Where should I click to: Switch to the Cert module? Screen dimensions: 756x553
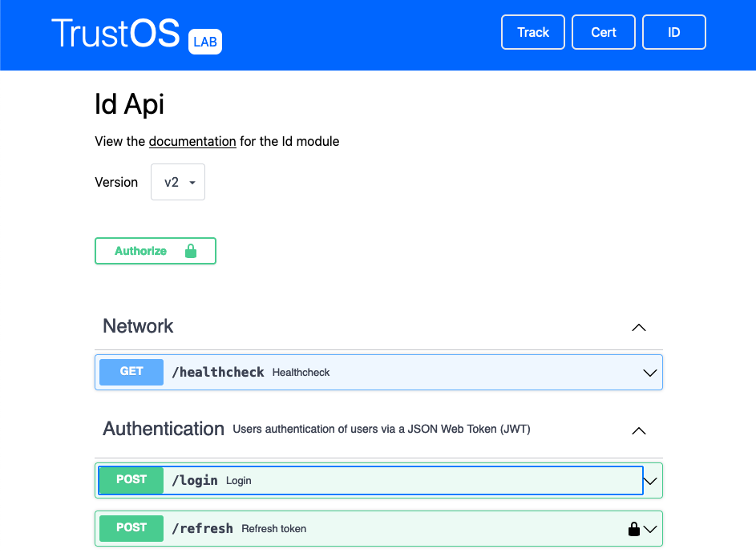pos(603,32)
